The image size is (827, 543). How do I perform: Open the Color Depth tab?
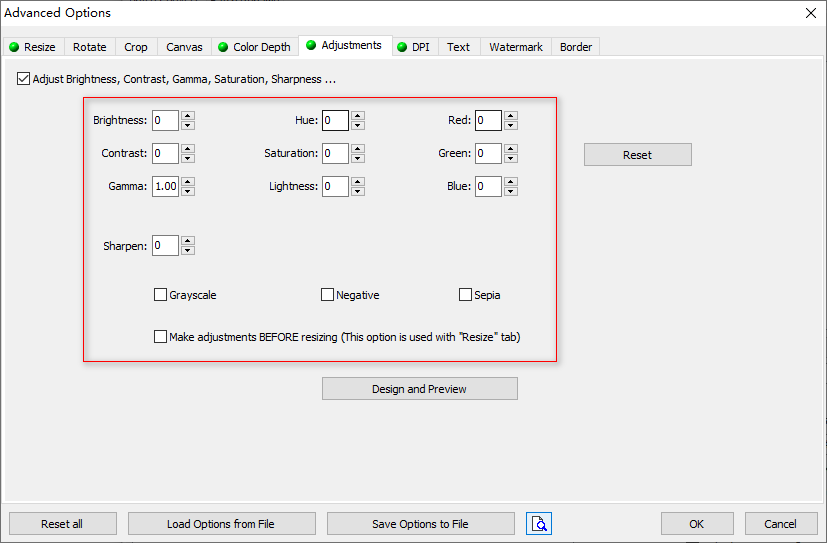tap(255, 47)
